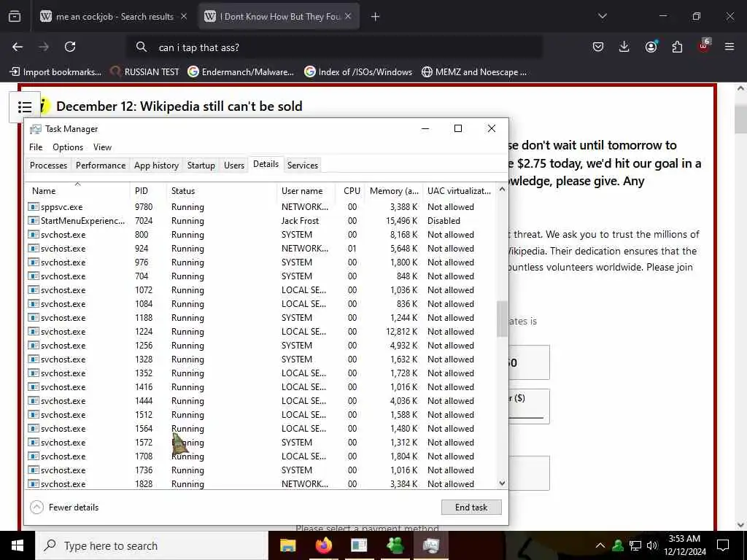
Task: Switch to the Users tab
Action: point(234,166)
